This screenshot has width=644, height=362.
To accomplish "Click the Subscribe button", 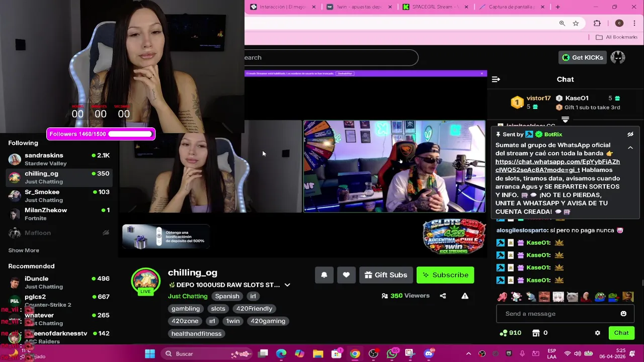I will [x=445, y=275].
